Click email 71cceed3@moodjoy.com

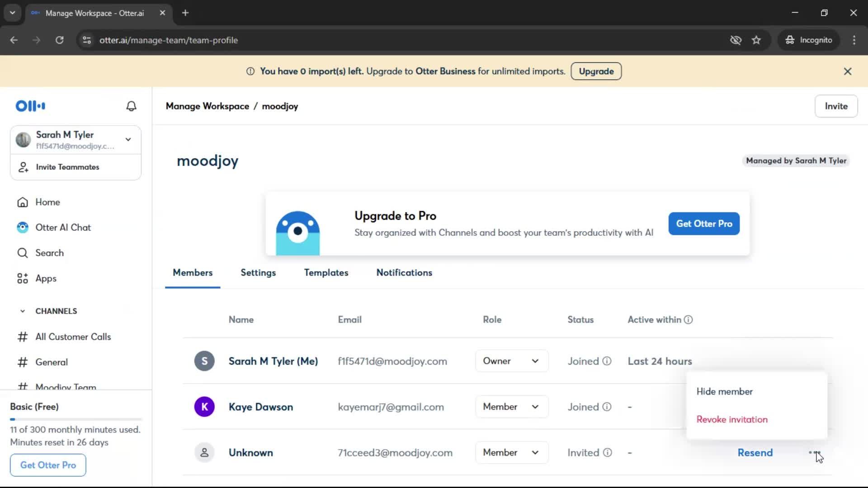point(395,452)
